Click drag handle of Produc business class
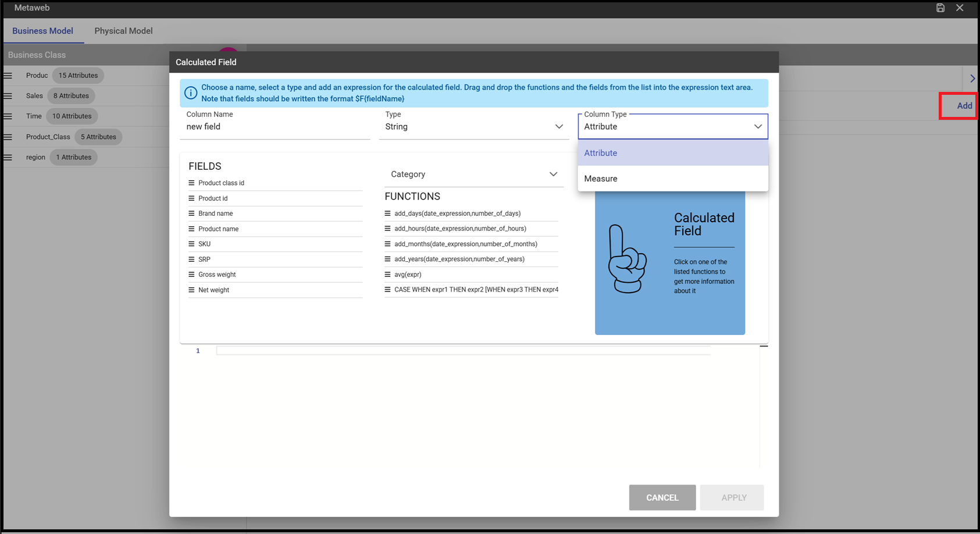980x534 pixels. point(8,76)
